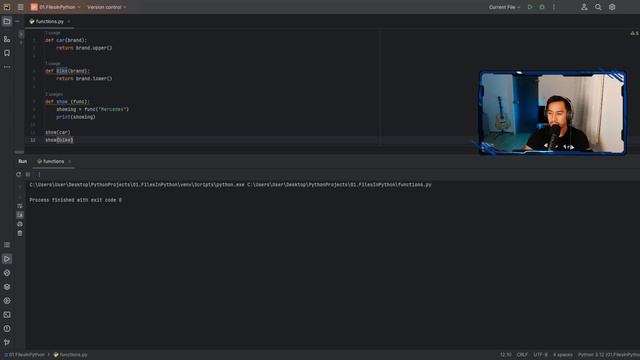
Task: Expand the 01.FilesInPython project dropdown
Action: [56, 7]
